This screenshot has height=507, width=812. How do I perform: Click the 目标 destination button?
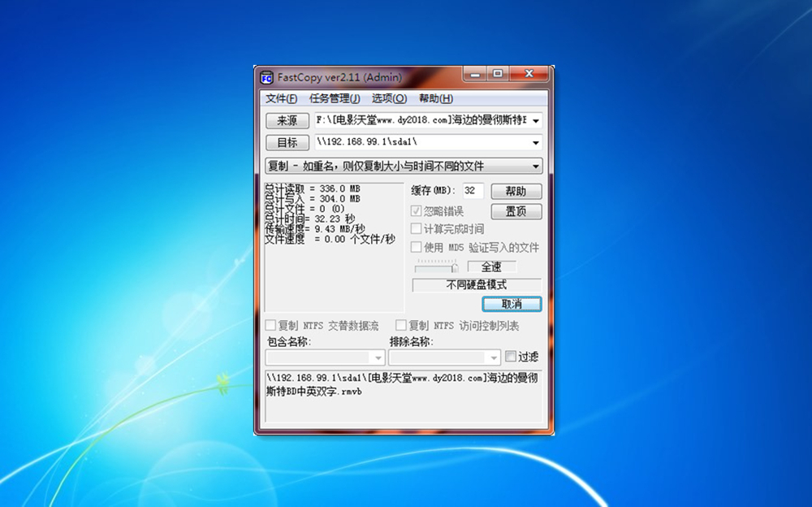(287, 142)
